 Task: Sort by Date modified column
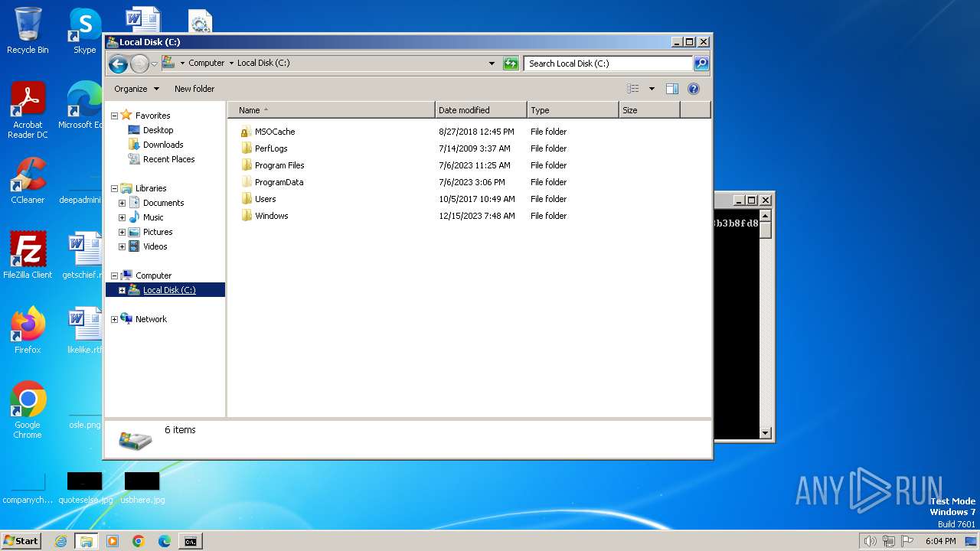click(481, 110)
